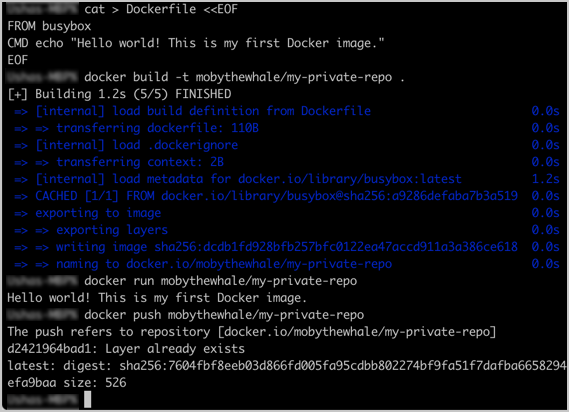
Task: Click 'd2421964bad1: Layer already exists' line
Action: 126,349
